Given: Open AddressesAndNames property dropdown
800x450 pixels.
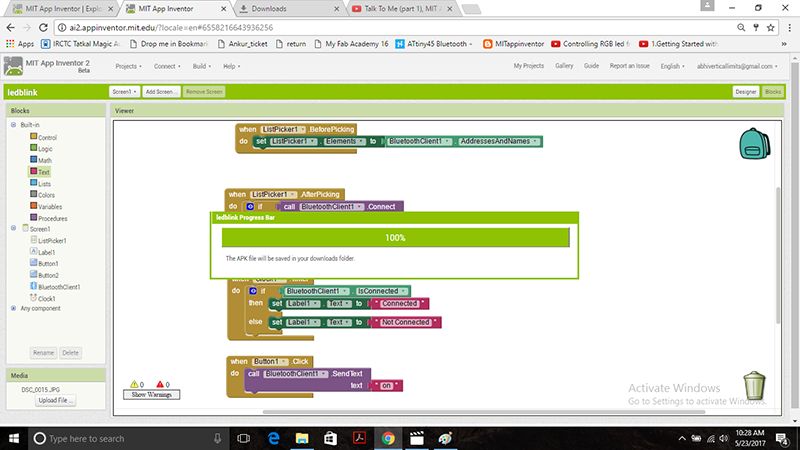Looking at the screenshot, I should pyautogui.click(x=498, y=141).
